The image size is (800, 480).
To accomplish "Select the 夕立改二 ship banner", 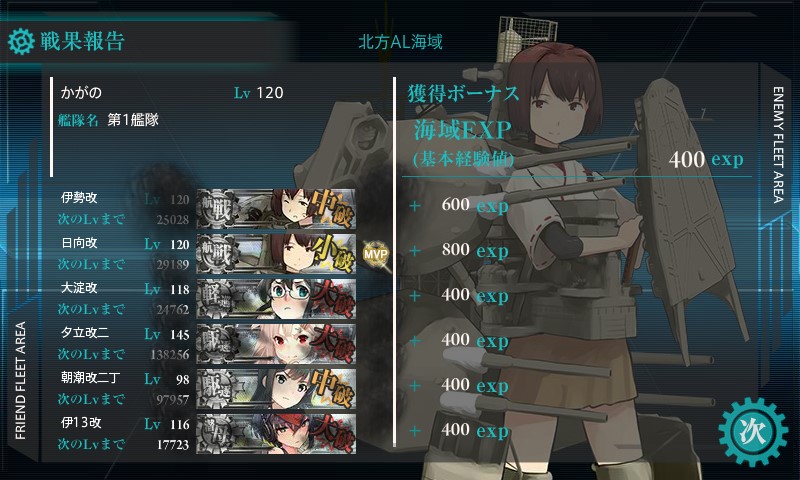I will point(276,343).
